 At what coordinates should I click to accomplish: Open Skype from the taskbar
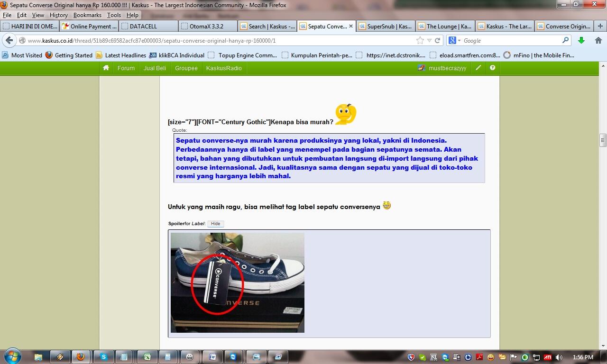click(x=104, y=357)
